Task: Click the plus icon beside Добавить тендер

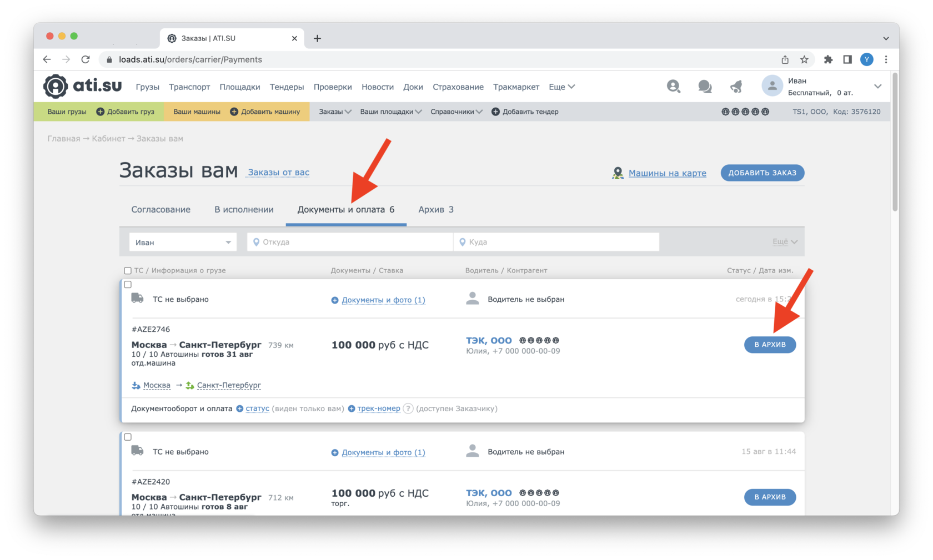Action: 495,112
